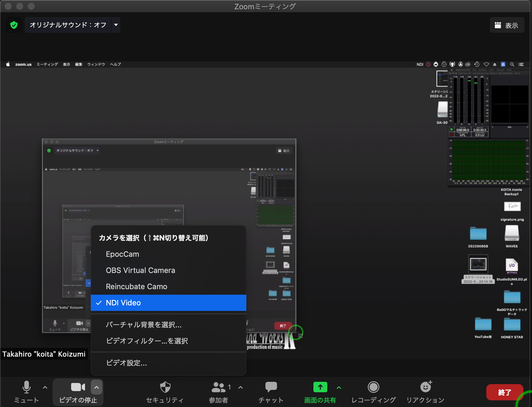
Task: Switch camera to Reincubate Camo
Action: click(168, 287)
